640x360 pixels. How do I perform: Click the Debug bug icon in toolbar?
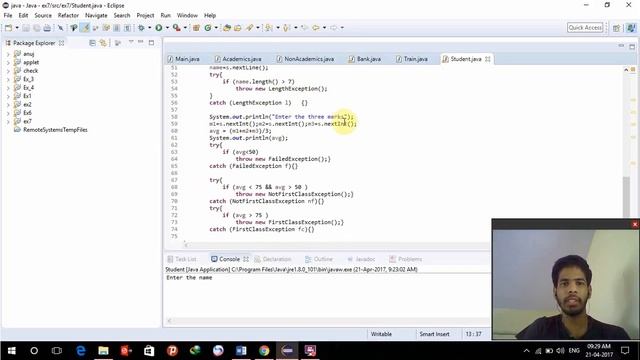click(141, 28)
